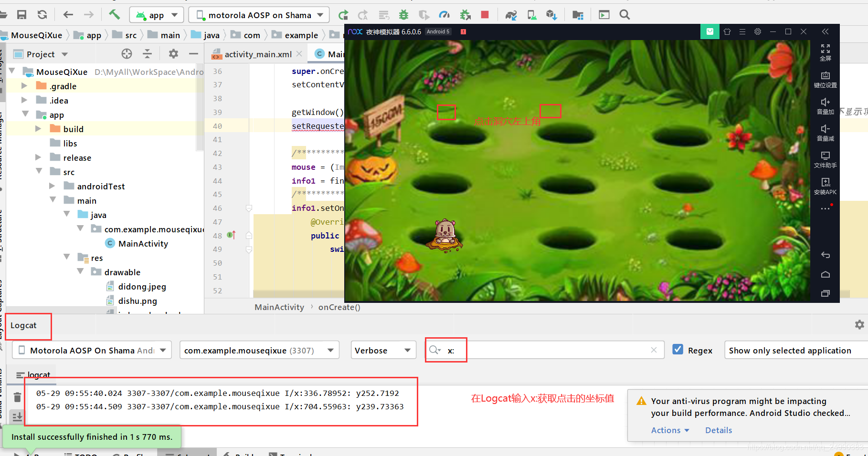
Task: Open the Nox theme shirt icon
Action: coord(727,31)
